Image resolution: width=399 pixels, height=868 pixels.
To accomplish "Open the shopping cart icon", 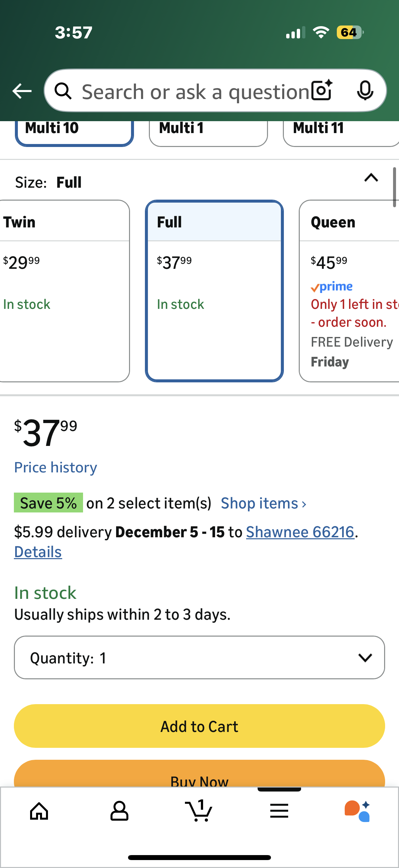I will click(199, 811).
